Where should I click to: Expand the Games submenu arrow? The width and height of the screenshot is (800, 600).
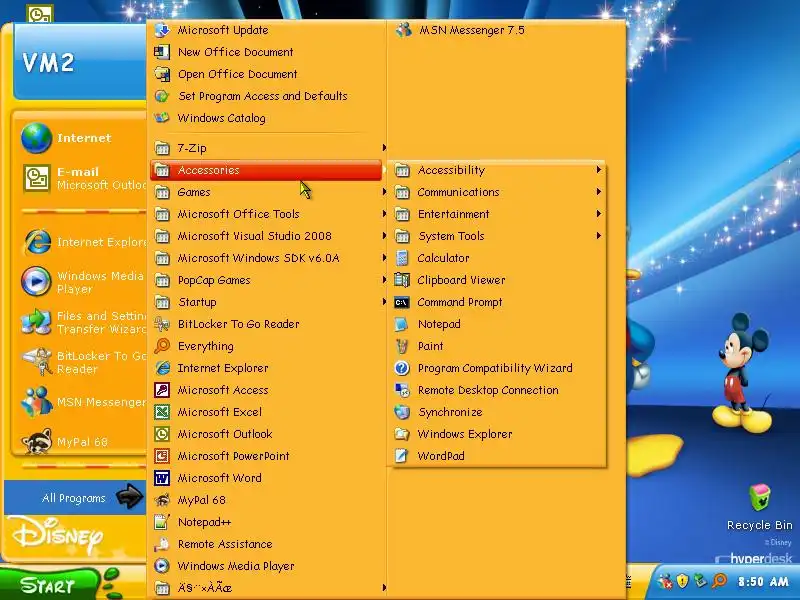pyautogui.click(x=384, y=192)
